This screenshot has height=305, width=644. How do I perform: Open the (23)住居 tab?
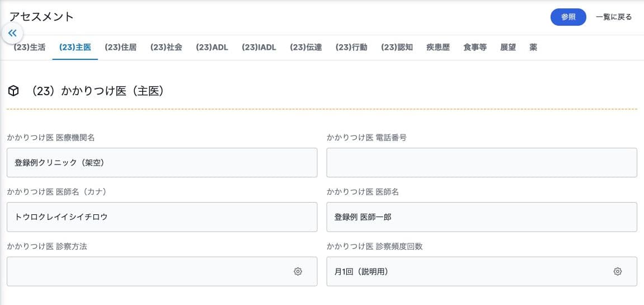point(121,47)
